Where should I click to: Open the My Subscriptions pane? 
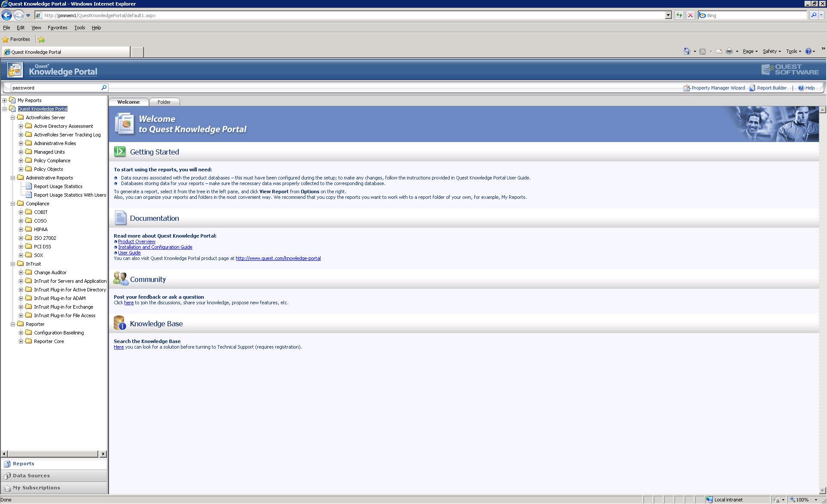(x=54, y=488)
